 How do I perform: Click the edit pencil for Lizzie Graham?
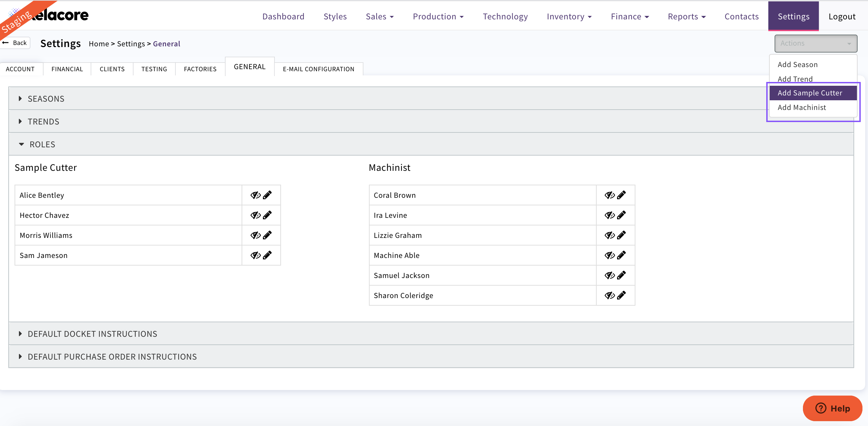point(621,235)
